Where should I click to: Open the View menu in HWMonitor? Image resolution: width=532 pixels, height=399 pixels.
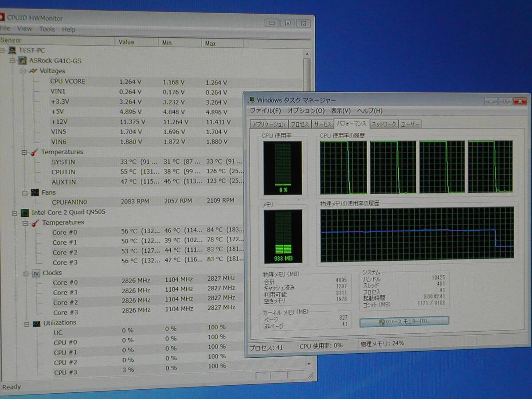tap(24, 29)
